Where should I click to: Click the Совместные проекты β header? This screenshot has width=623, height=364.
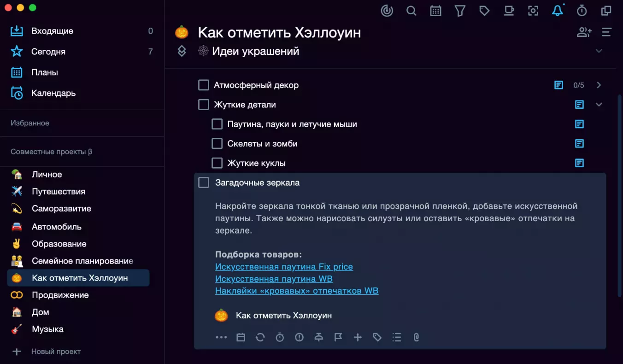(x=51, y=152)
